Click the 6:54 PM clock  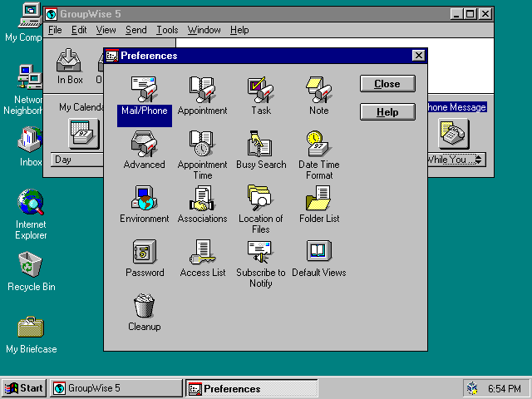(x=505, y=388)
